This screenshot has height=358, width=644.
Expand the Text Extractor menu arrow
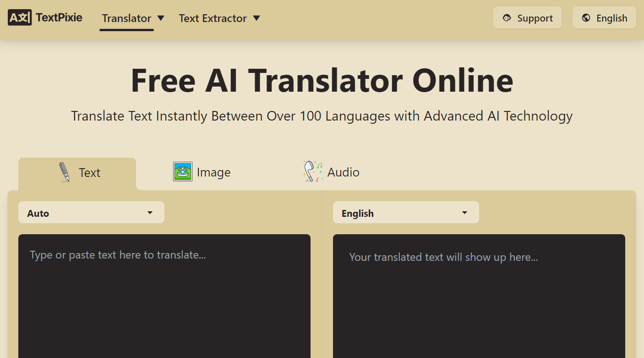coord(257,18)
